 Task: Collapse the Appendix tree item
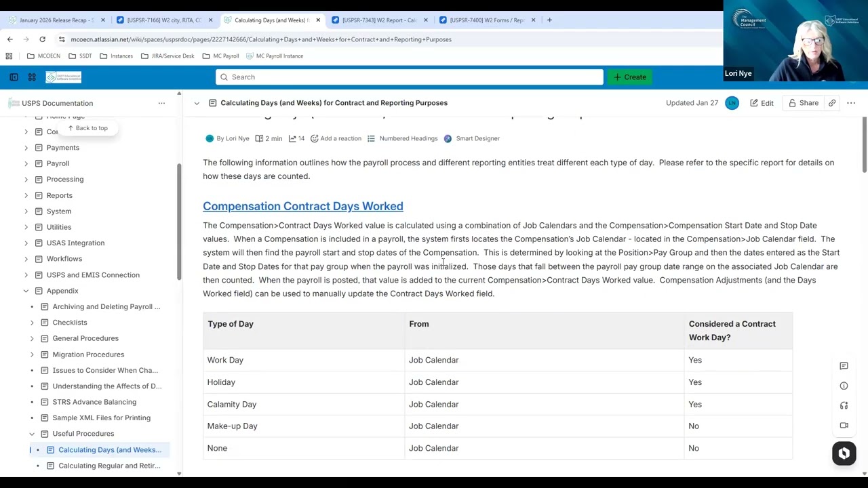[26, 291]
